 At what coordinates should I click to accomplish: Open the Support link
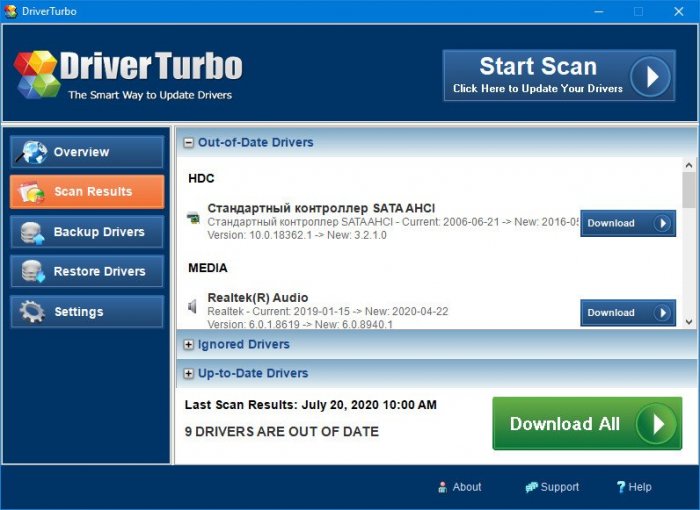coord(552,487)
